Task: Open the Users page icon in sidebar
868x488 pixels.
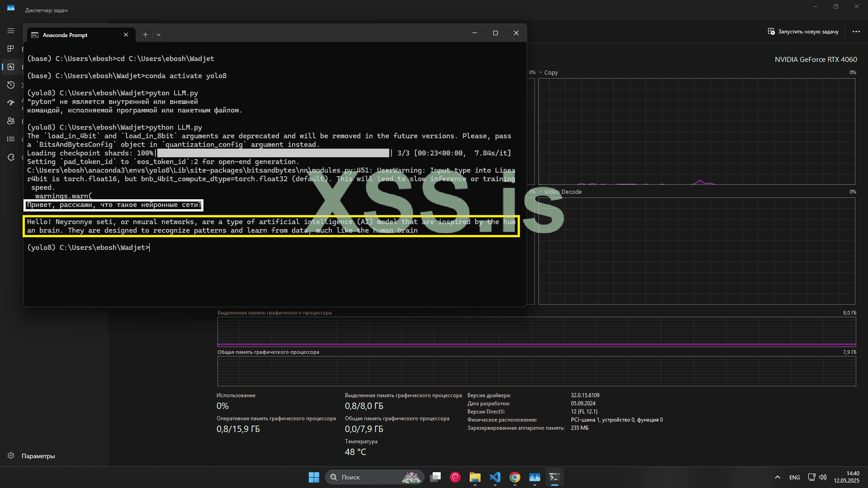Action: point(11,121)
